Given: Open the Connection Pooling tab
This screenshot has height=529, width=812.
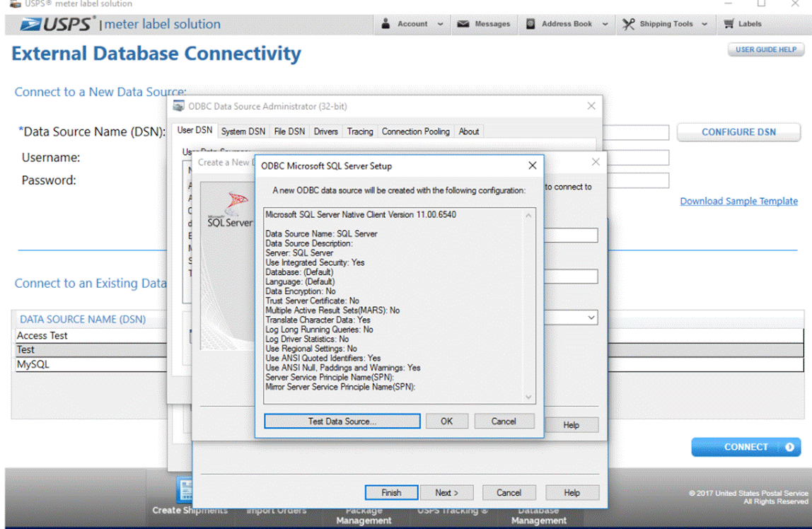Looking at the screenshot, I should pyautogui.click(x=416, y=132).
